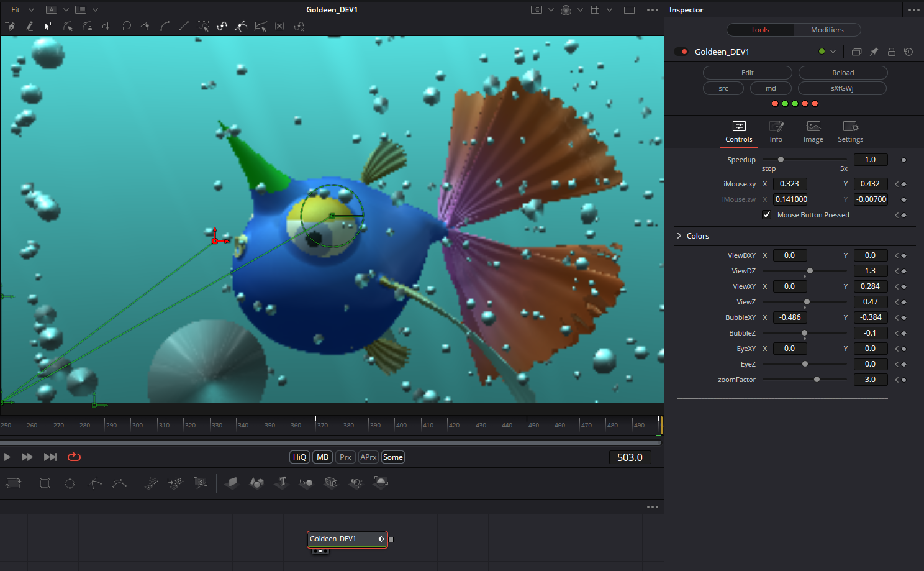Add a BSpline mask tool
The height and width of the screenshot is (571, 924).
coord(119,483)
